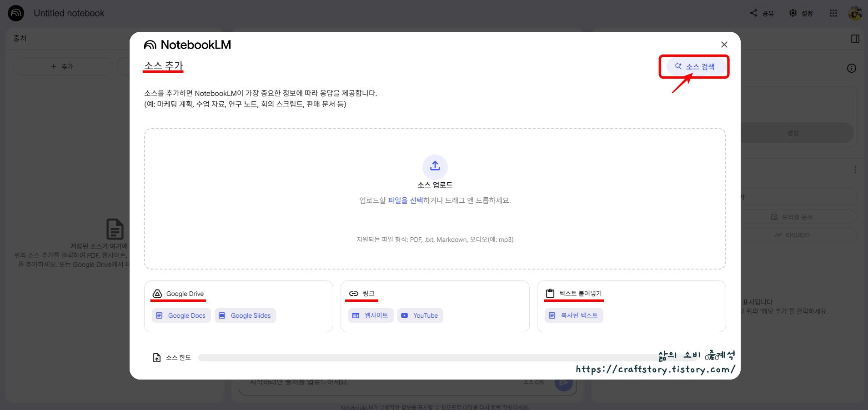Click the NotebookLM logo in the page header

[x=16, y=13]
